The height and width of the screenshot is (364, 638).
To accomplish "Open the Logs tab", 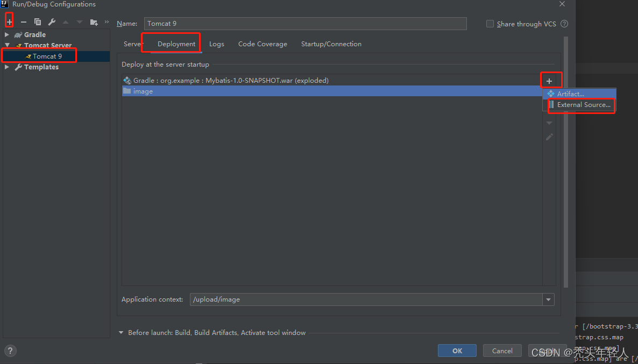I will (x=216, y=44).
